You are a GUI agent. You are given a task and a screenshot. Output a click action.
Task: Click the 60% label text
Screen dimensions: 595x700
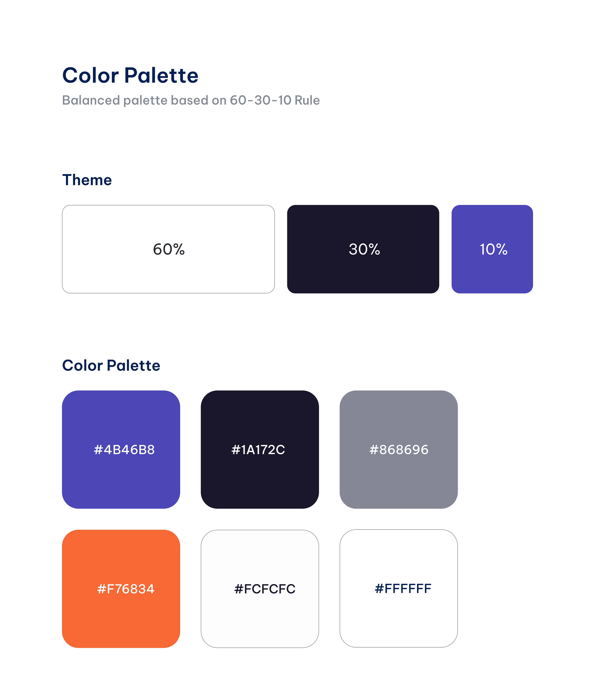click(x=169, y=249)
